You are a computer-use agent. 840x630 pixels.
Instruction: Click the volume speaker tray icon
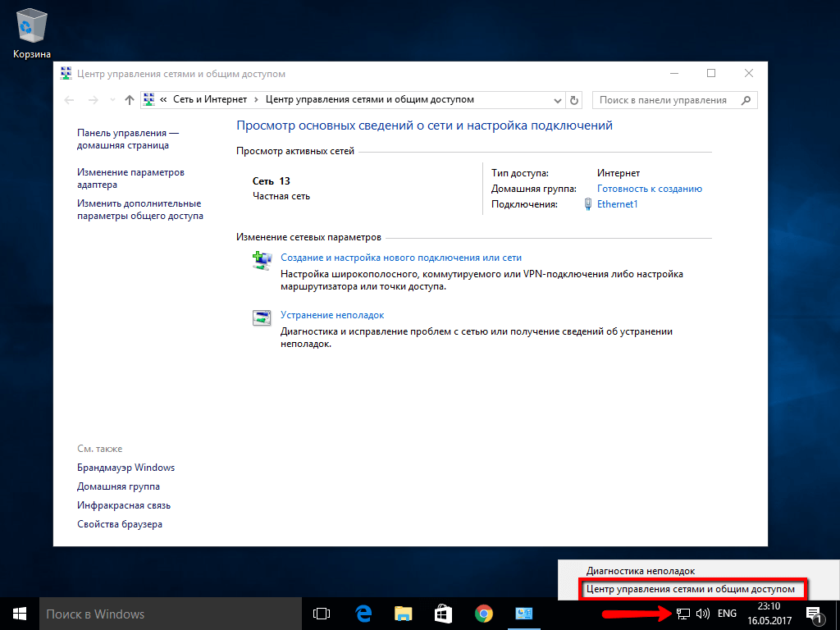(x=702, y=614)
